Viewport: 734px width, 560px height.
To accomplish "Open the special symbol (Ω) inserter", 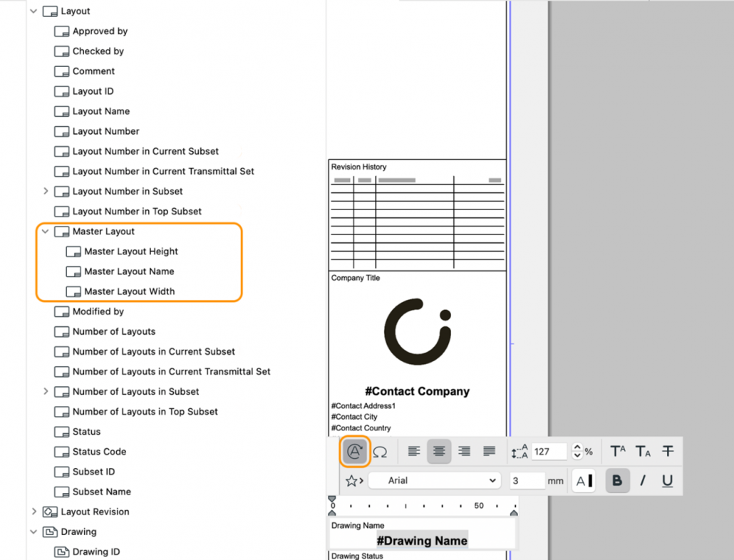I will 381,451.
